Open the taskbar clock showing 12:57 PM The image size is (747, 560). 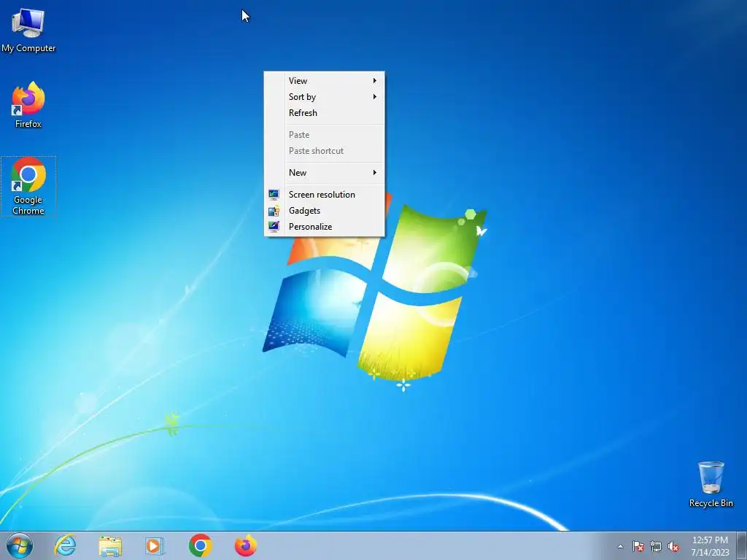tap(710, 545)
